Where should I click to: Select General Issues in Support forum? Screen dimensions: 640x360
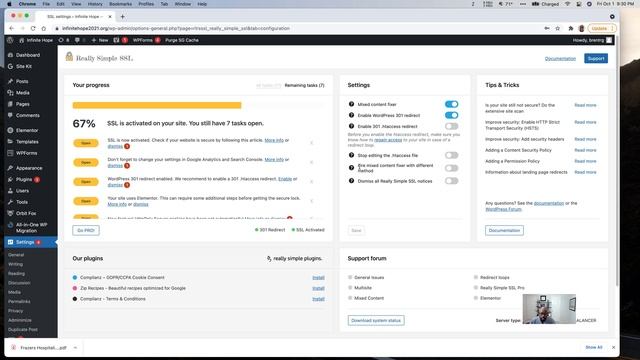click(369, 277)
